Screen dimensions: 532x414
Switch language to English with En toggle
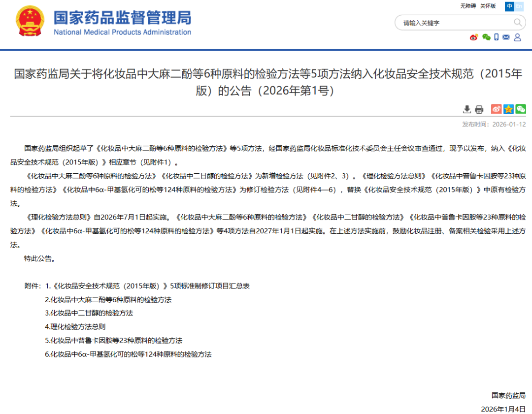coord(519,6)
